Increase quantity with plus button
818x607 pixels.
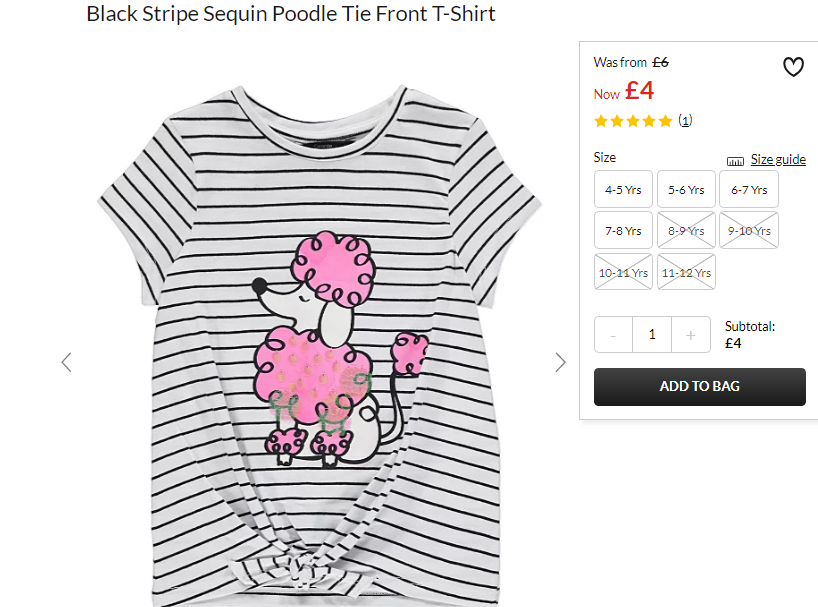click(x=691, y=335)
